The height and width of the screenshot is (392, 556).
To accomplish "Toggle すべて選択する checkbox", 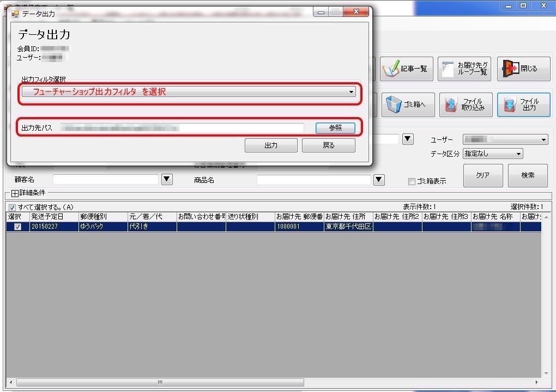I will [x=13, y=207].
